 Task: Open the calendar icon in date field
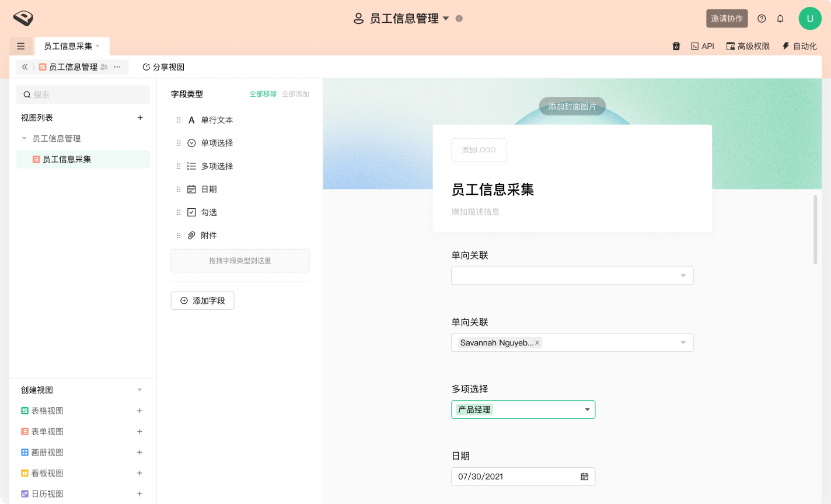pyautogui.click(x=584, y=477)
